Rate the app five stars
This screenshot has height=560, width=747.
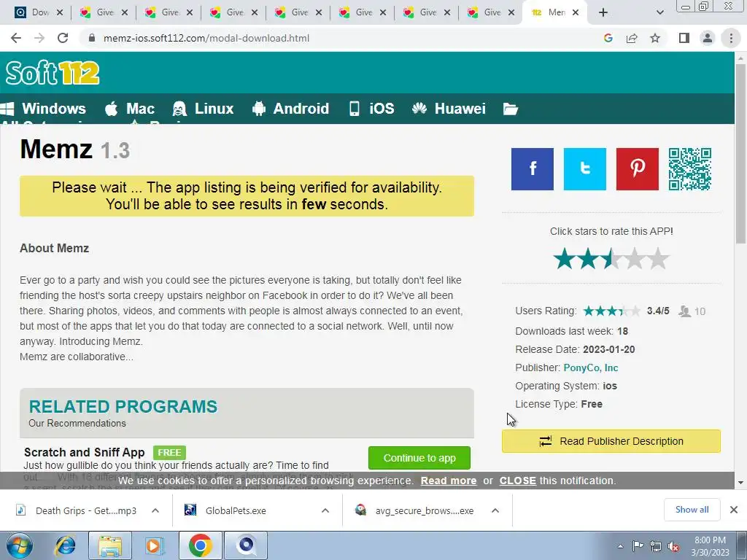tap(657, 259)
